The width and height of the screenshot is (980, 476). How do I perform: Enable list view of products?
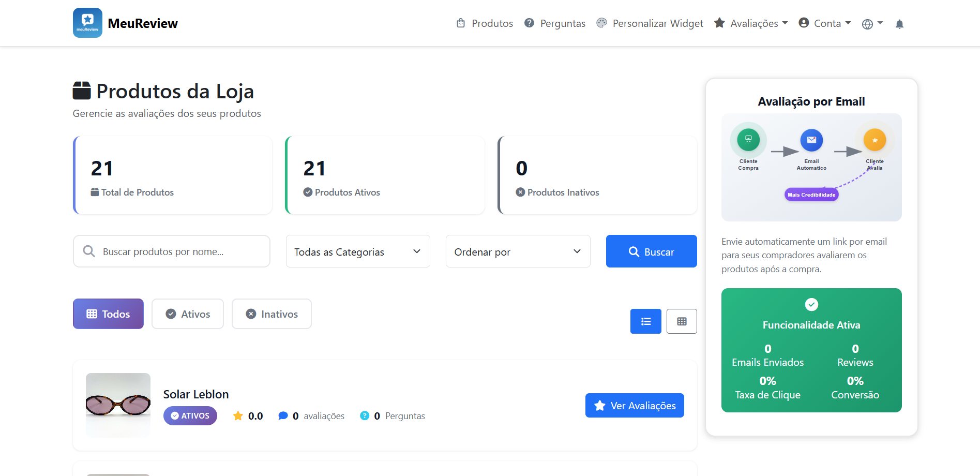[645, 321]
